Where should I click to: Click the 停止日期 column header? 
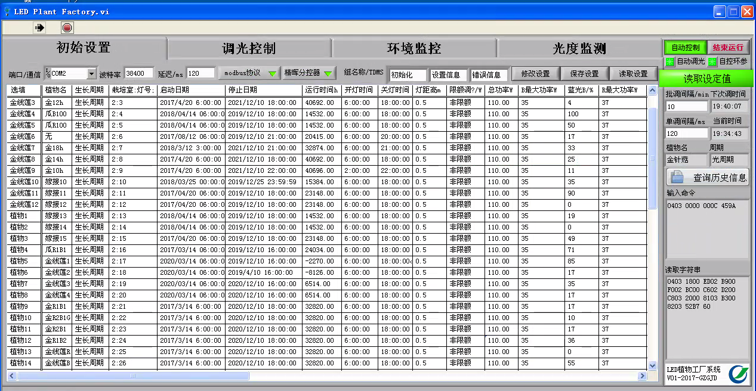[264, 90]
